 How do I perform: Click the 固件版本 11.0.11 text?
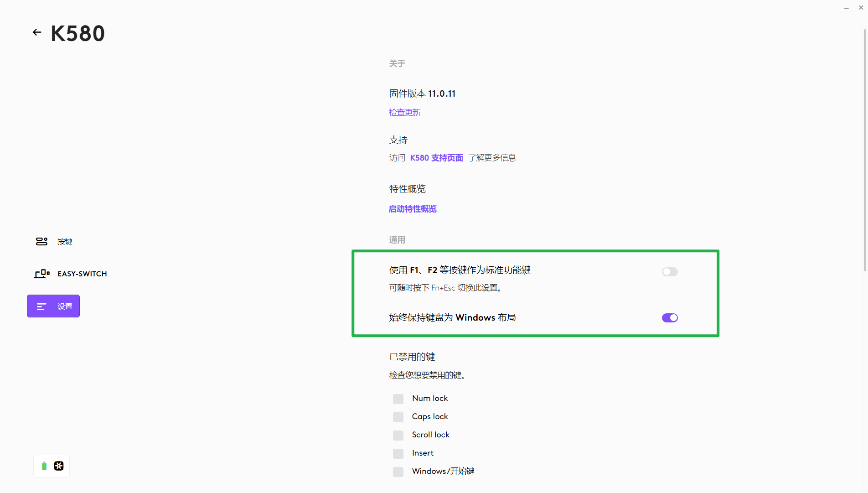coord(422,93)
